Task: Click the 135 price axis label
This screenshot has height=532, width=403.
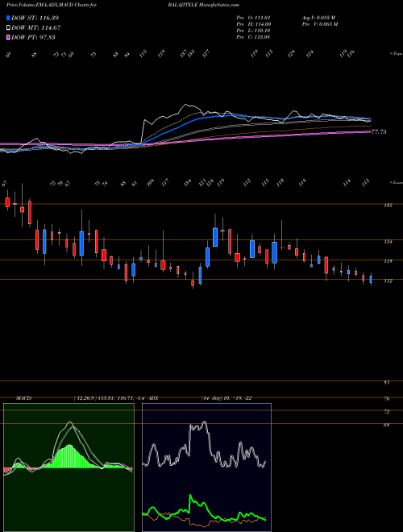Action: tap(388, 206)
